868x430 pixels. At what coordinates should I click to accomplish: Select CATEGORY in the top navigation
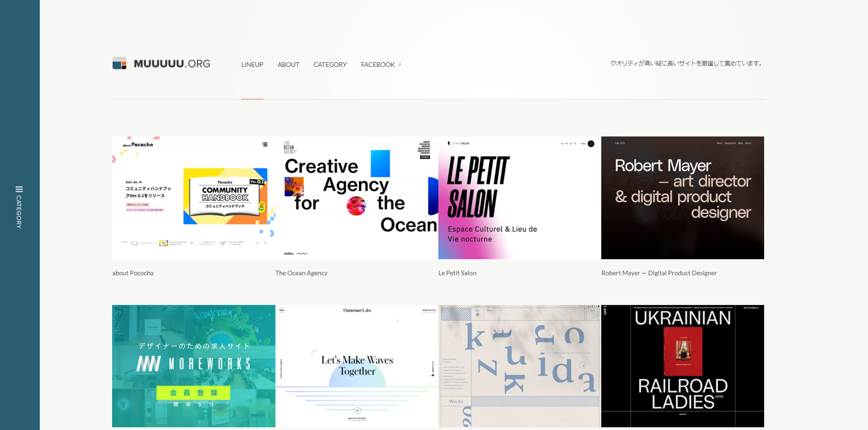330,65
